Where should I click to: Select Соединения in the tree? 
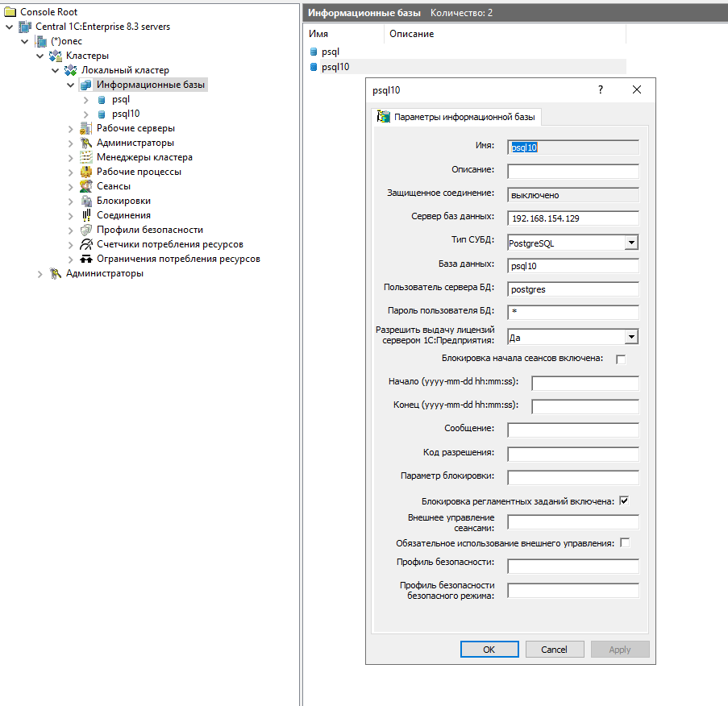coord(123,215)
